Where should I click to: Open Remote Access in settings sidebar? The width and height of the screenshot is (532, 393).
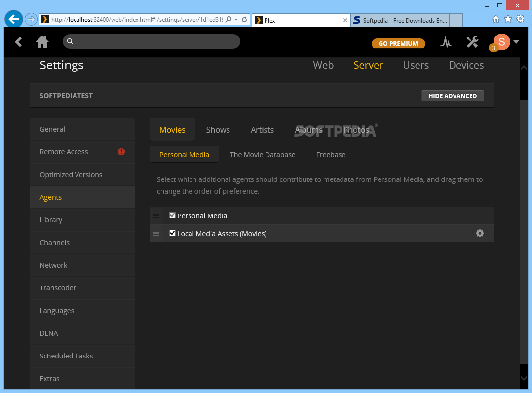pyautogui.click(x=82, y=152)
